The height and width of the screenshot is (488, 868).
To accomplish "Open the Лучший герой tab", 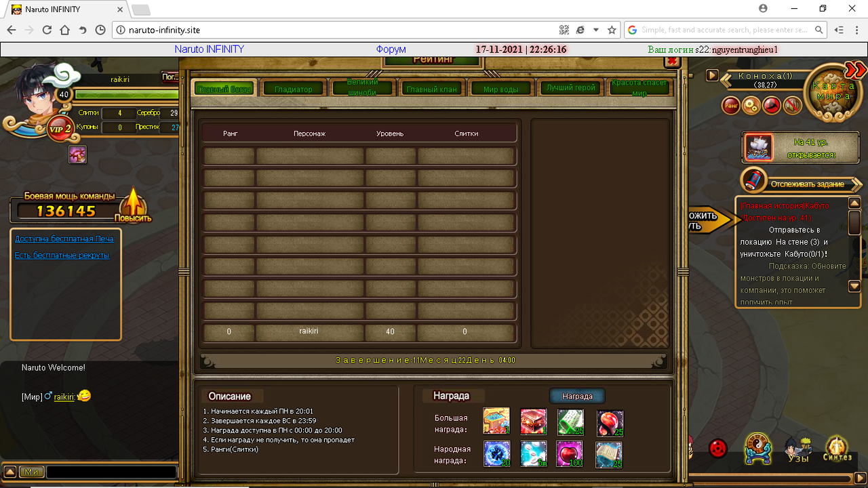I will pos(570,88).
